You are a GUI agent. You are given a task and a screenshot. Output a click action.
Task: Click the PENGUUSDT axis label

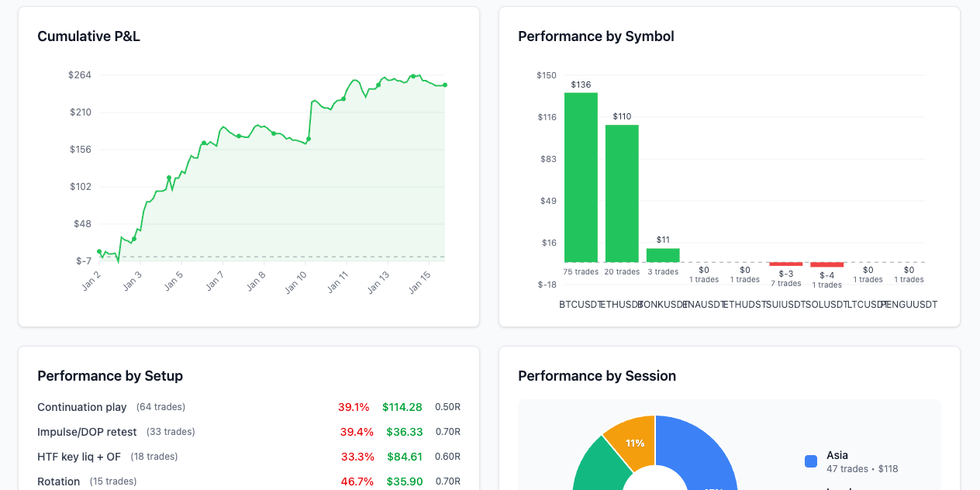pos(909,305)
